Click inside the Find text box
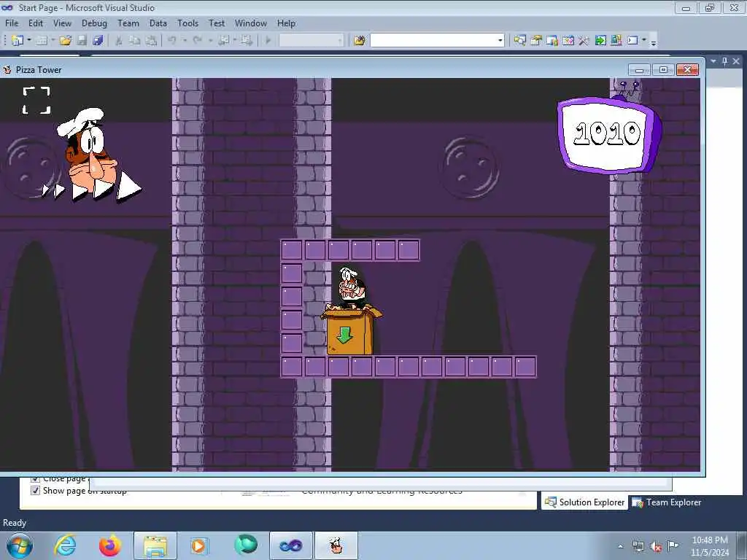Viewport: 747px width, 560px height. [x=433, y=41]
